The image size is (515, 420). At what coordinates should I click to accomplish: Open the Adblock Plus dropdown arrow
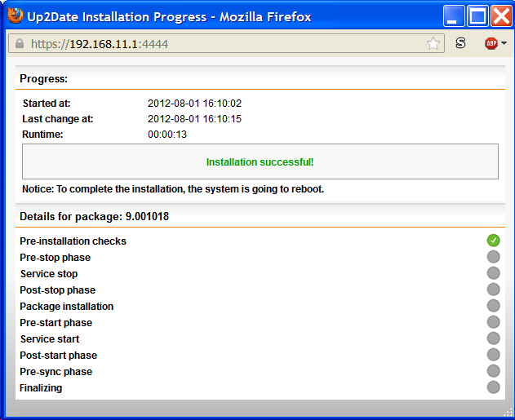[x=504, y=44]
